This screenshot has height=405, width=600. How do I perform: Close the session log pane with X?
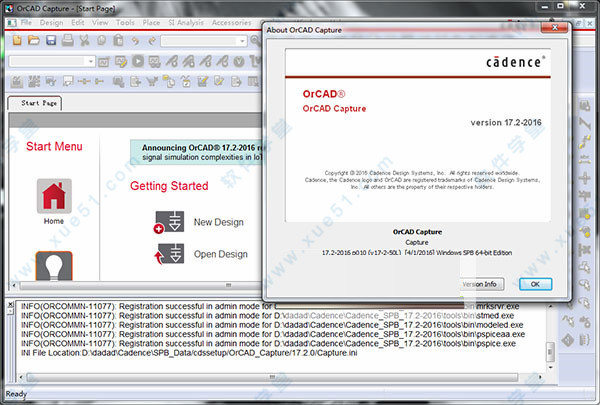click(x=11, y=304)
